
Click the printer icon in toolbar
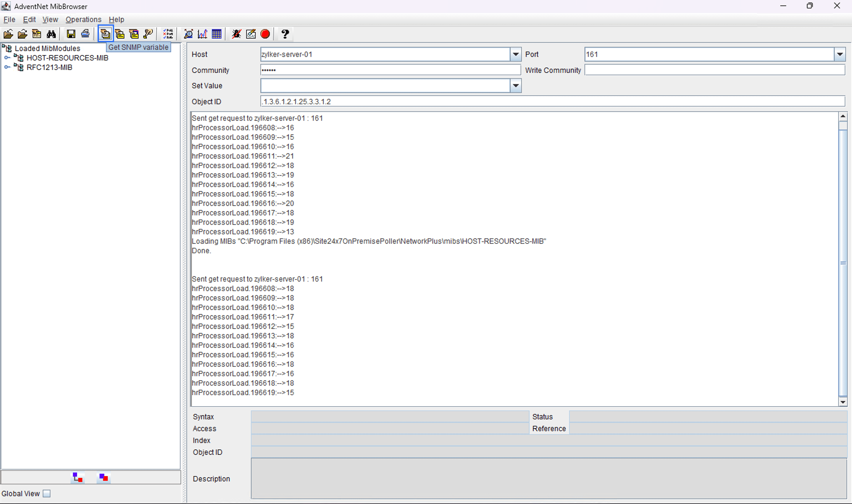coord(85,34)
